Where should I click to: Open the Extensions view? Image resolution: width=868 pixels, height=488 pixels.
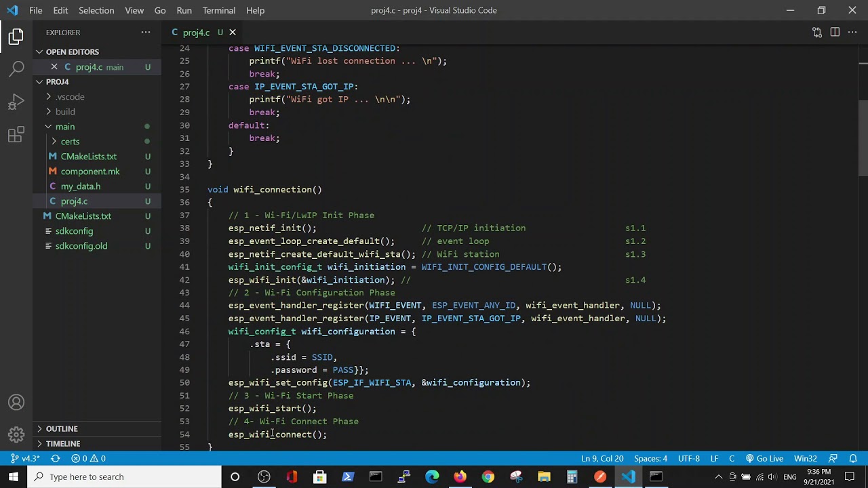[16, 134]
